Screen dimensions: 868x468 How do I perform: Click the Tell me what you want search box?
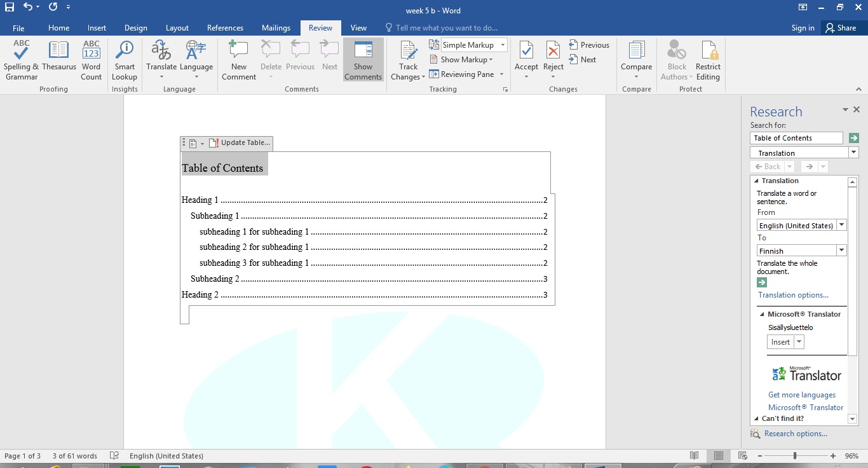click(446, 28)
